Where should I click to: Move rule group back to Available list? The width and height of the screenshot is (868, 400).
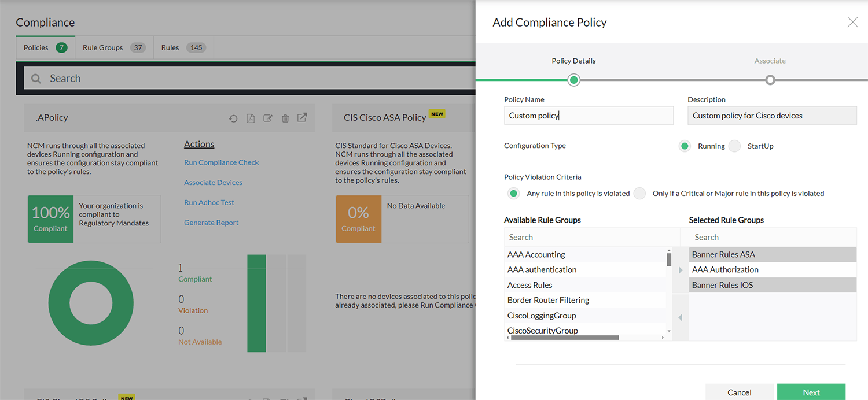pyautogui.click(x=681, y=317)
